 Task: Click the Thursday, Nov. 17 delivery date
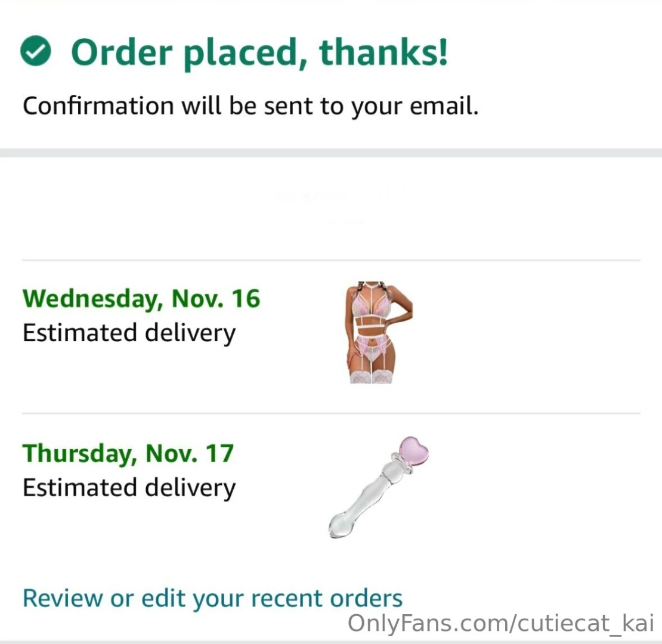pyautogui.click(x=128, y=453)
